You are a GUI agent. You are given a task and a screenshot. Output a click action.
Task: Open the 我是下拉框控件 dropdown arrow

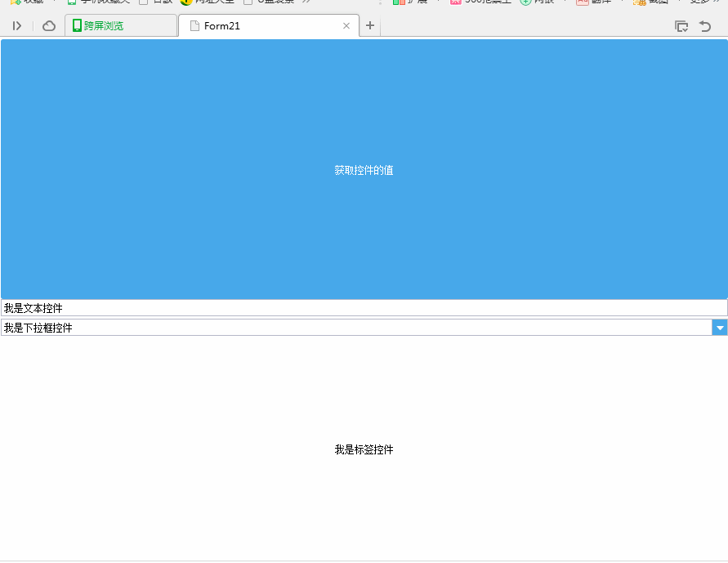coord(720,328)
